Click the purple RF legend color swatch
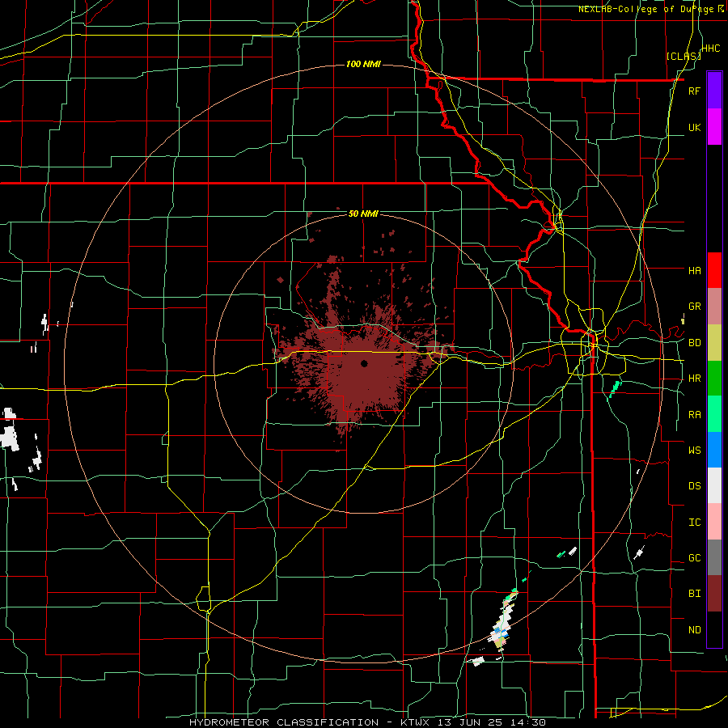728x728 pixels. (714, 91)
